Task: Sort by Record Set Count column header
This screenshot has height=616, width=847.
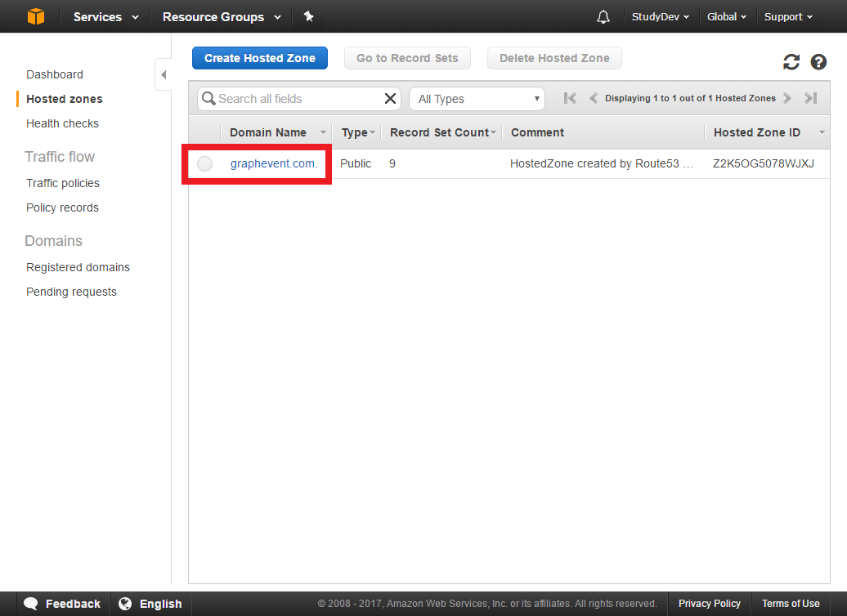Action: pyautogui.click(x=439, y=132)
